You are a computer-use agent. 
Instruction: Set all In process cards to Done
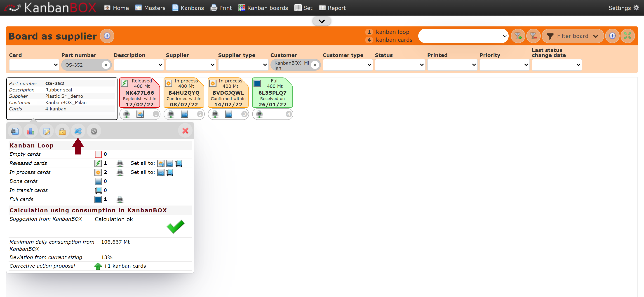pos(161,172)
